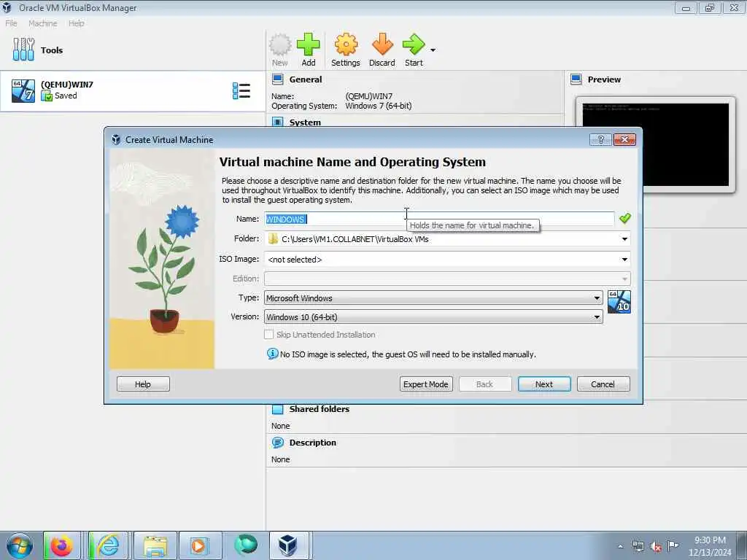The image size is (747, 560).
Task: Click the green name-valid checkmark icon
Action: 624,218
